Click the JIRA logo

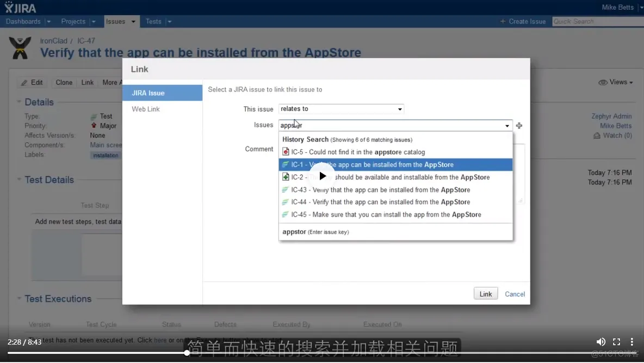21,8
